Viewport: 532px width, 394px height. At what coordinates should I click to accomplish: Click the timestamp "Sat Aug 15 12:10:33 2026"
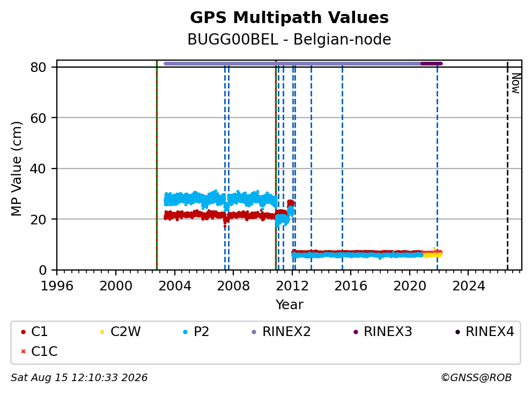(79, 378)
